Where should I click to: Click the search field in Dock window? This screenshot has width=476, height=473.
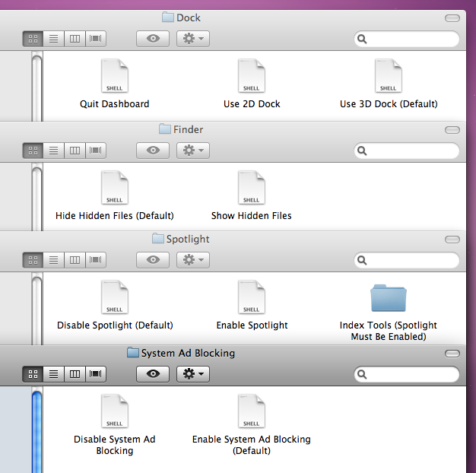point(407,39)
